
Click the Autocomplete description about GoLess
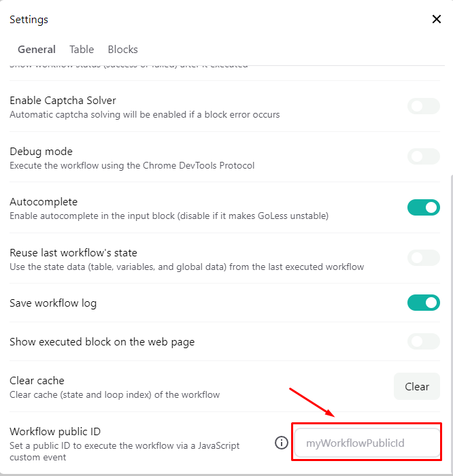pyautogui.click(x=169, y=216)
